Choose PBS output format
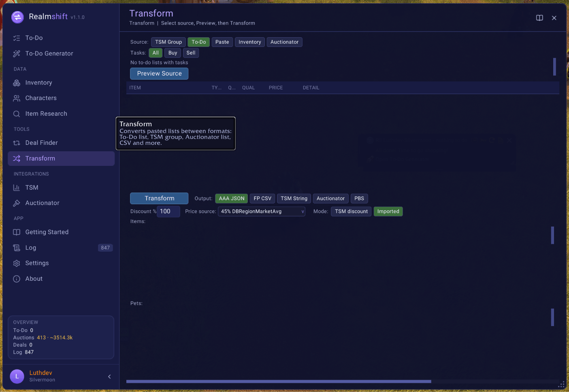Screen dimensions: 569x392 359,199
